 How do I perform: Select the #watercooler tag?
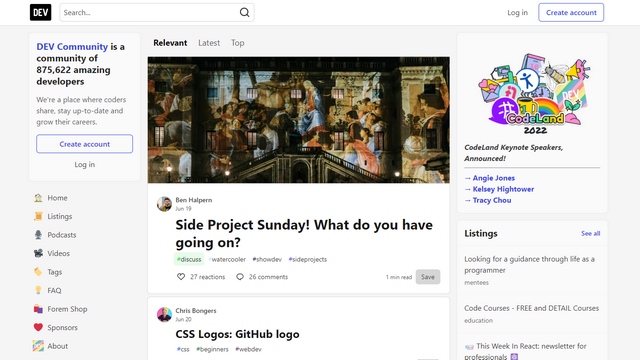click(227, 259)
